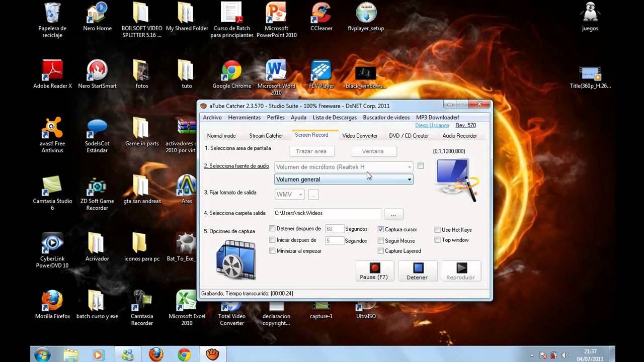Image resolution: width=644 pixels, height=362 pixels.
Task: Open the Volumen general dropdown
Action: [x=344, y=179]
